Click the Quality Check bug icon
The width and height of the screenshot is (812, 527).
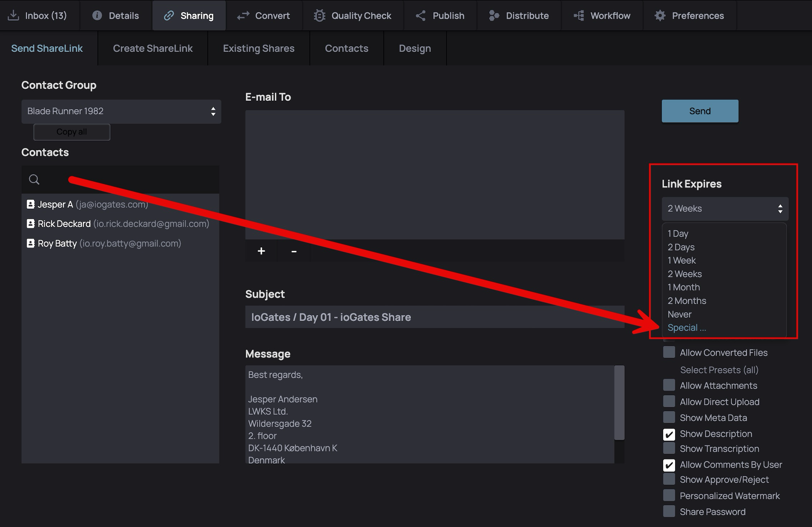[x=319, y=15]
